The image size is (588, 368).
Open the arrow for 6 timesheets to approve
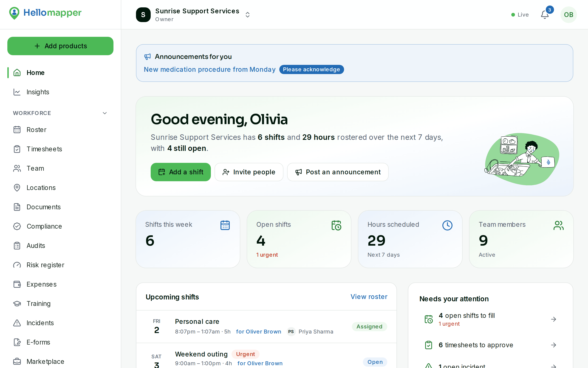(x=554, y=345)
